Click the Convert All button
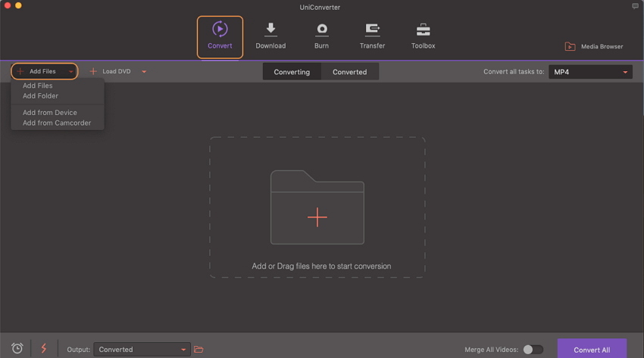 592,350
